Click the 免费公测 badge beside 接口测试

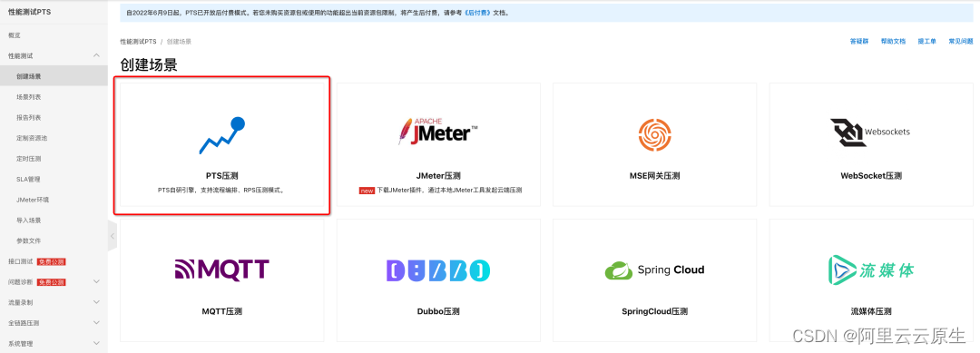pyautogui.click(x=51, y=261)
